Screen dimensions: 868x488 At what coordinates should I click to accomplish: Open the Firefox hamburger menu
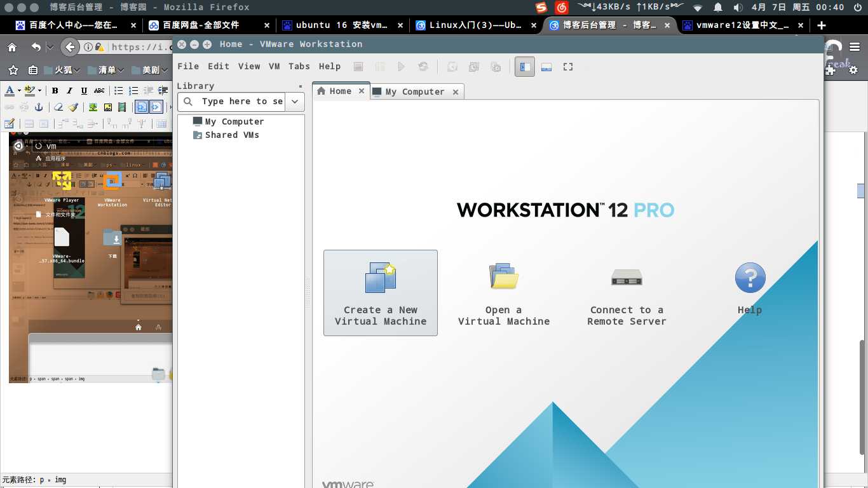tap(854, 48)
